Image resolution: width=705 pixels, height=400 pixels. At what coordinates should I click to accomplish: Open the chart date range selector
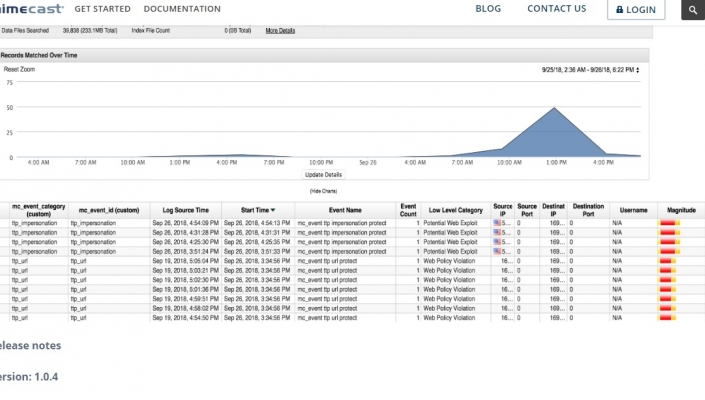point(590,70)
